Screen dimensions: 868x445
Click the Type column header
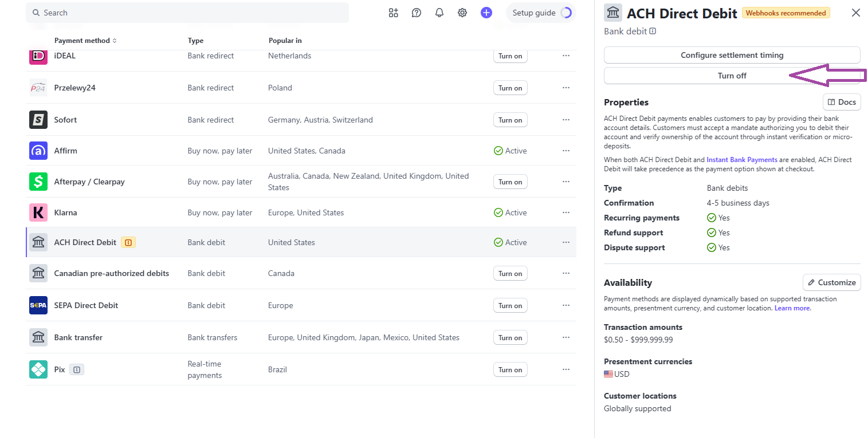point(195,41)
